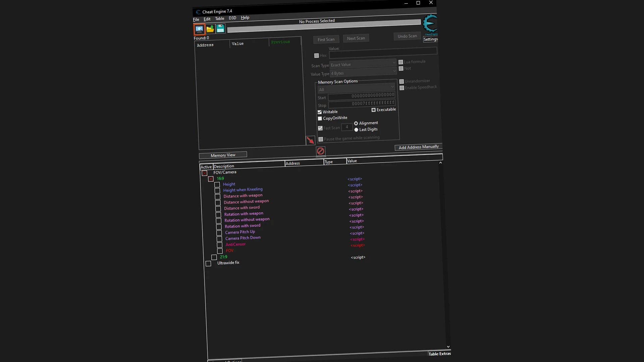Click the Previous column header in results
The image size is (644, 362).
point(285,42)
